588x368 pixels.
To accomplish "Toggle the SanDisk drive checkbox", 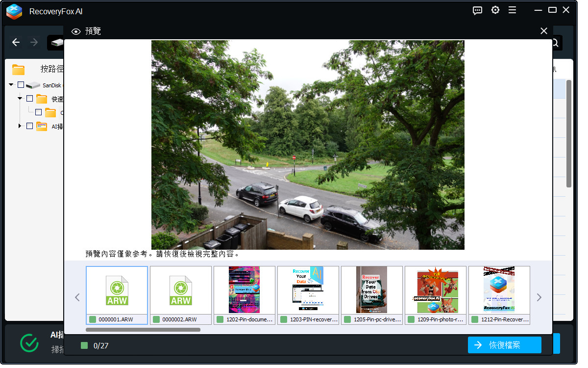I will click(x=21, y=85).
